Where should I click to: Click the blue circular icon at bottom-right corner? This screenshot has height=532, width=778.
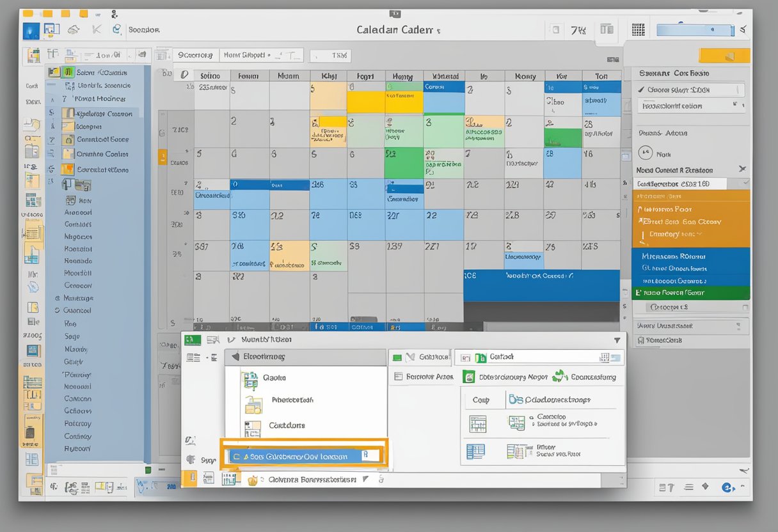727,487
